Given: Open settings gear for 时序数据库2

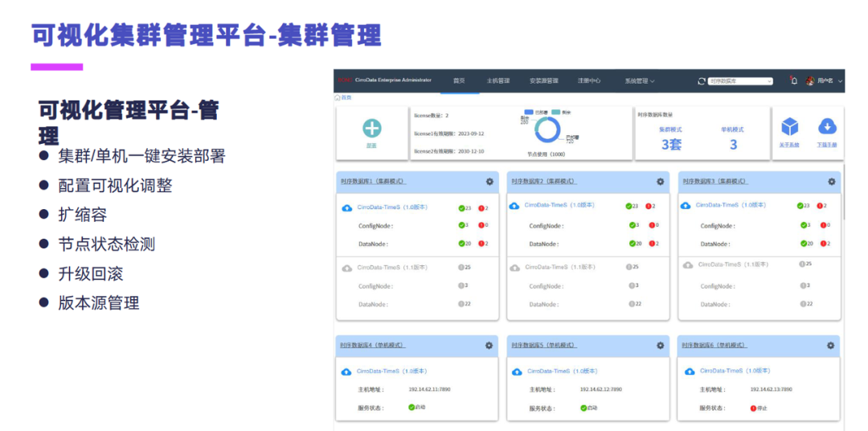Looking at the screenshot, I should 660,182.
